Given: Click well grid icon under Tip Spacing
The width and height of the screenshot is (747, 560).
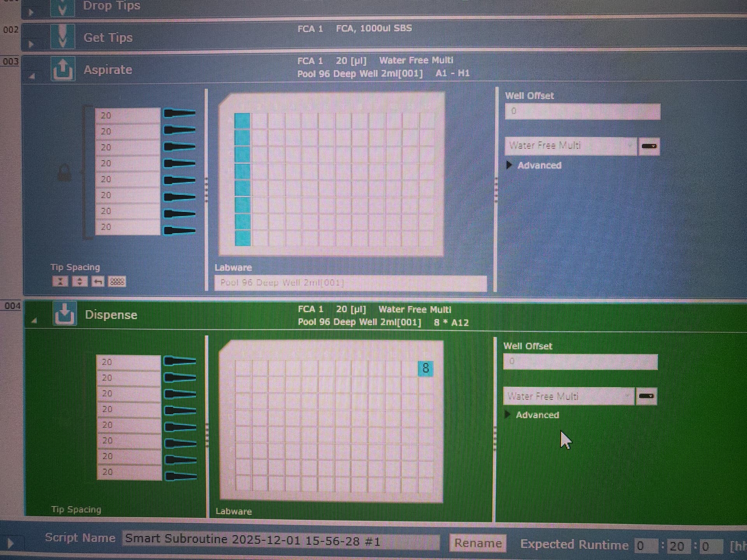Looking at the screenshot, I should (117, 281).
